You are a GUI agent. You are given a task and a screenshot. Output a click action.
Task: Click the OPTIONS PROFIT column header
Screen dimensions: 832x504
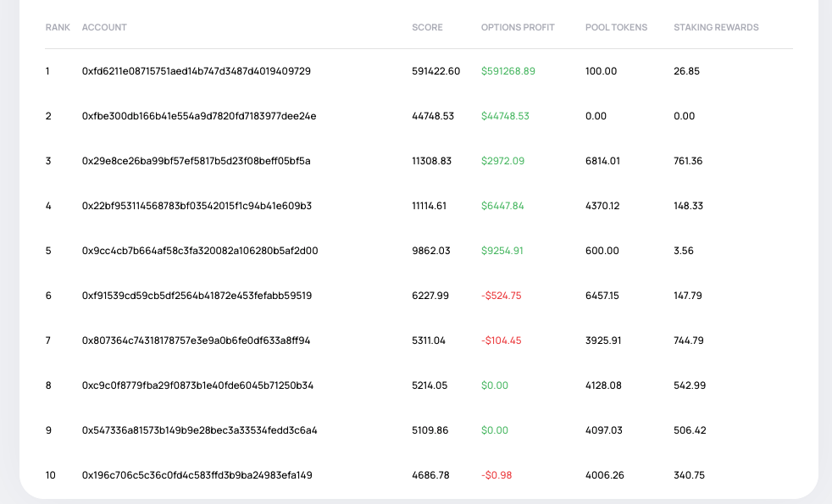coord(518,28)
